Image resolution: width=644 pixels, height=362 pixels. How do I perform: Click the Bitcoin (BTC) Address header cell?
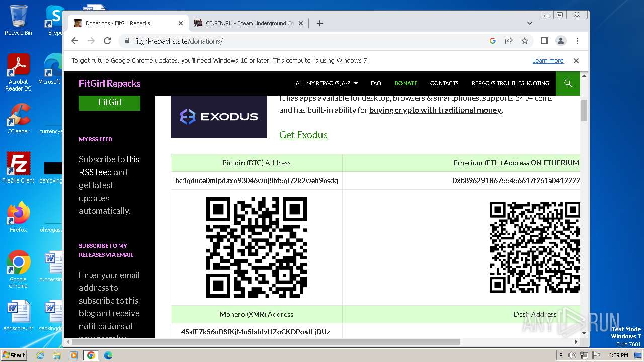257,163
